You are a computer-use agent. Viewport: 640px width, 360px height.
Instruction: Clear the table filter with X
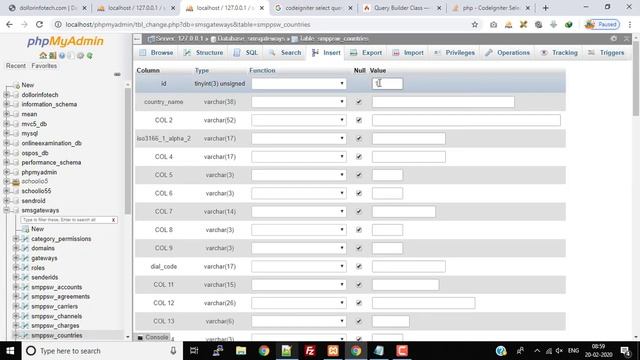pos(113,220)
